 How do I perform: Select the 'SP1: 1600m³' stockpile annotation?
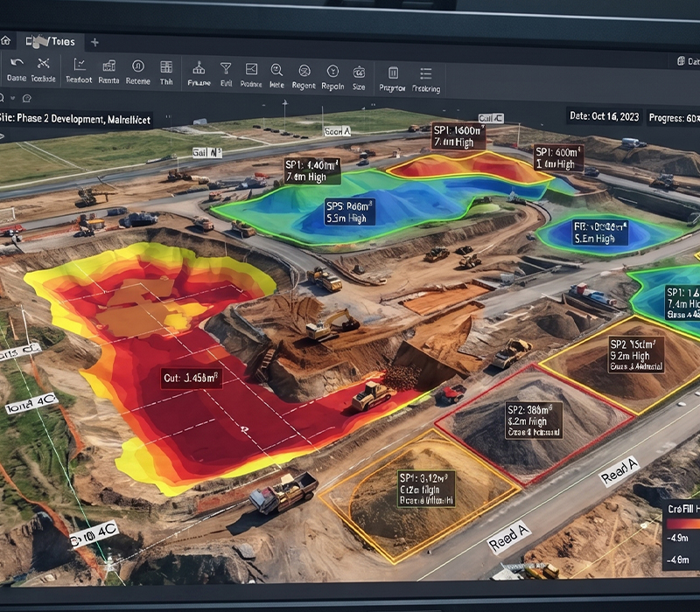458,136
